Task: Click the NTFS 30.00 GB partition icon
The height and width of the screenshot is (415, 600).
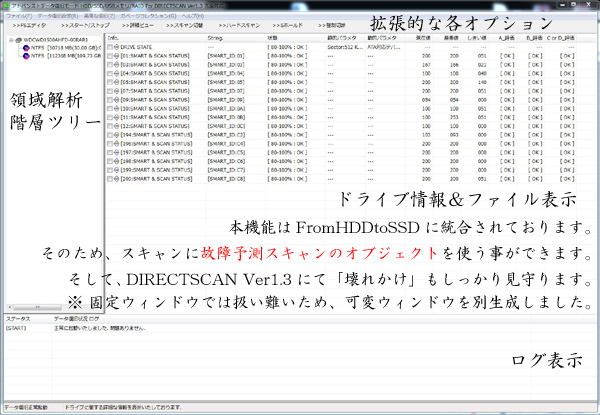Action: click(x=26, y=48)
